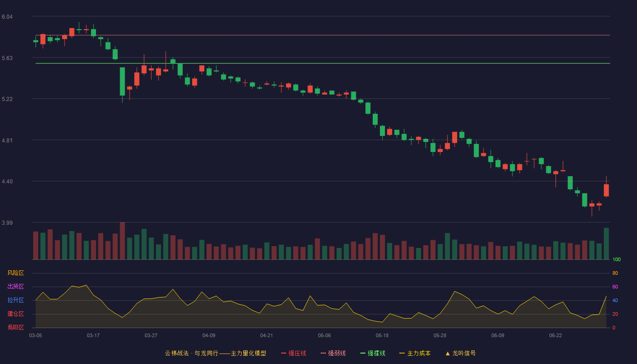Click the 5.22 price axis label

coord(7,99)
